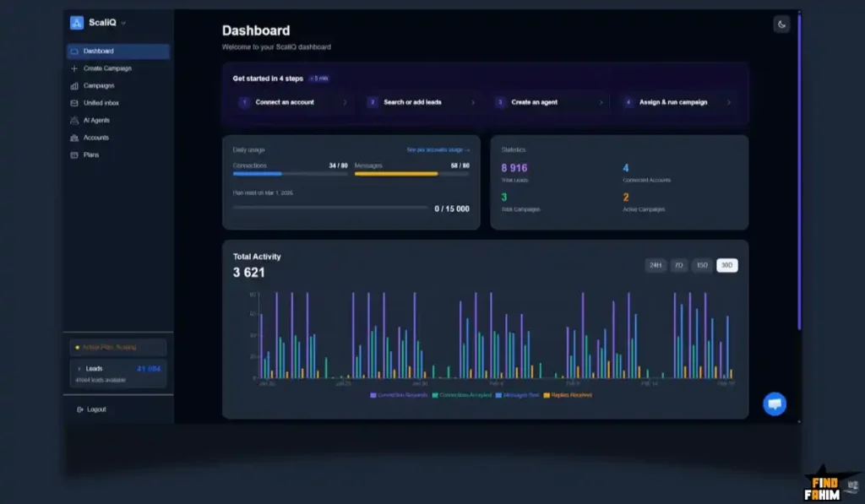Screen dimensions: 865x504
Task: Expand the Assign & run campaign chevron
Action: pos(729,102)
